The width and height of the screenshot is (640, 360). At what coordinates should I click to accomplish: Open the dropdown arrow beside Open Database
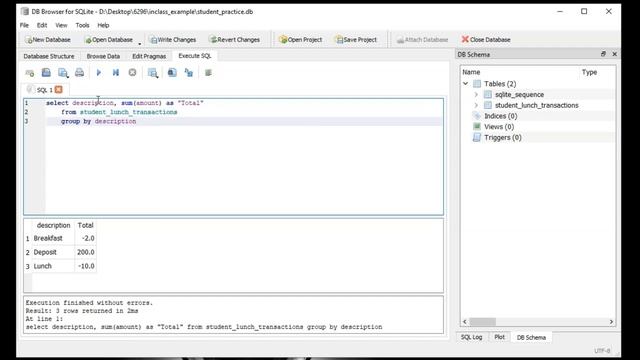140,43
